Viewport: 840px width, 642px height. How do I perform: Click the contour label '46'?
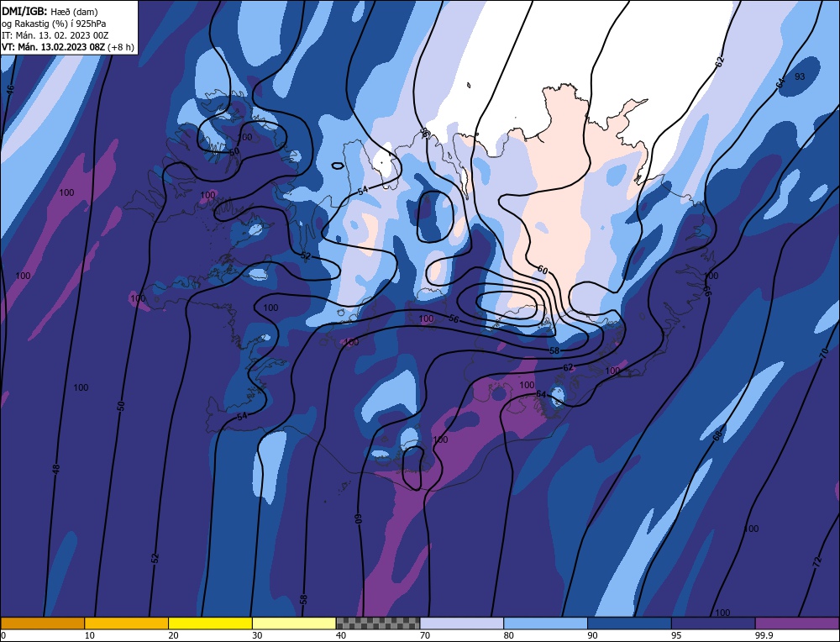[10, 90]
